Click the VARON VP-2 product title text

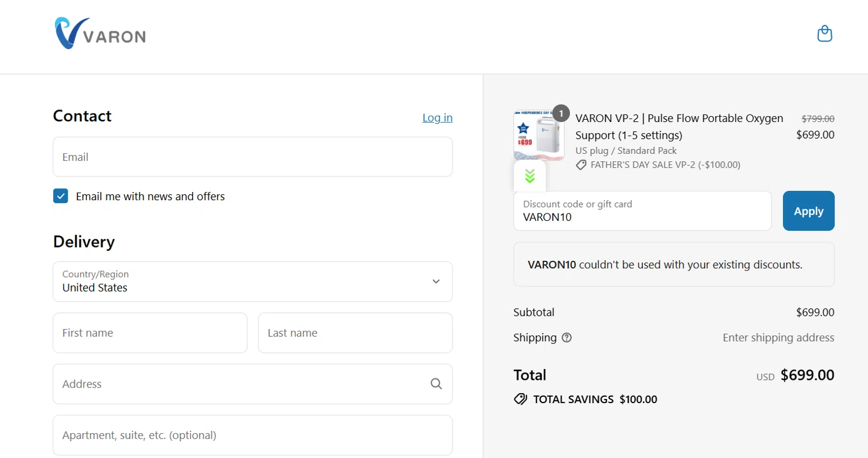click(x=679, y=127)
